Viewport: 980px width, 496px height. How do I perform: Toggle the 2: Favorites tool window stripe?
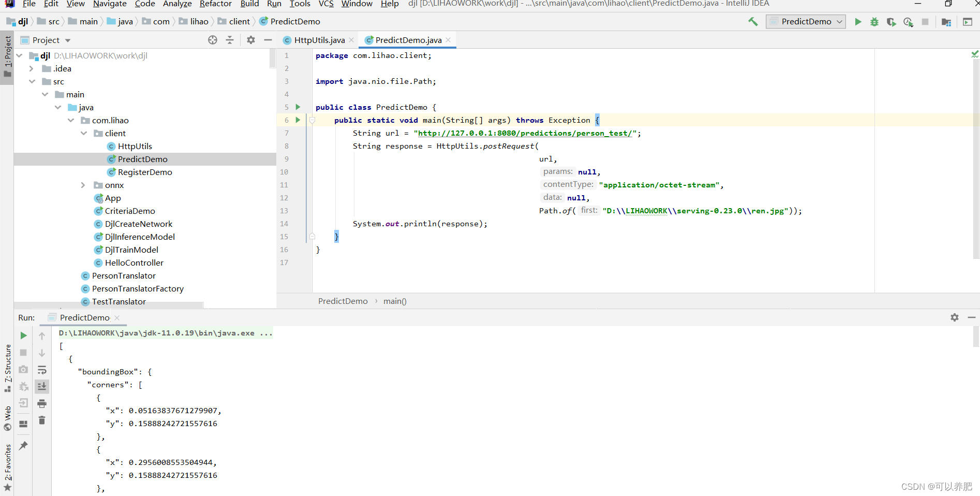click(7, 468)
